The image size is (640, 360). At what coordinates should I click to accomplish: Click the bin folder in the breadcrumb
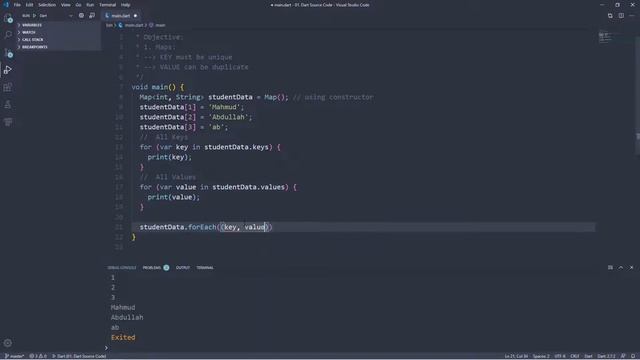[109, 25]
